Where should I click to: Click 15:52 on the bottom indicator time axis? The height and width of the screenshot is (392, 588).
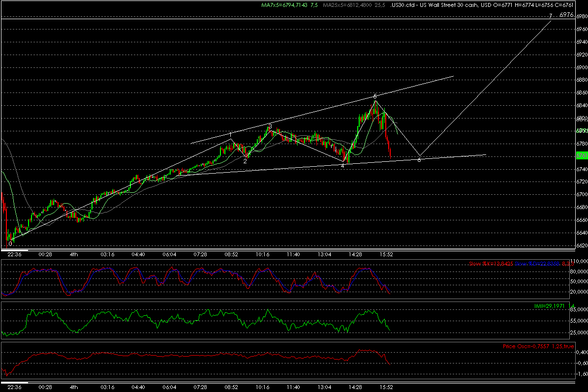(x=386, y=387)
